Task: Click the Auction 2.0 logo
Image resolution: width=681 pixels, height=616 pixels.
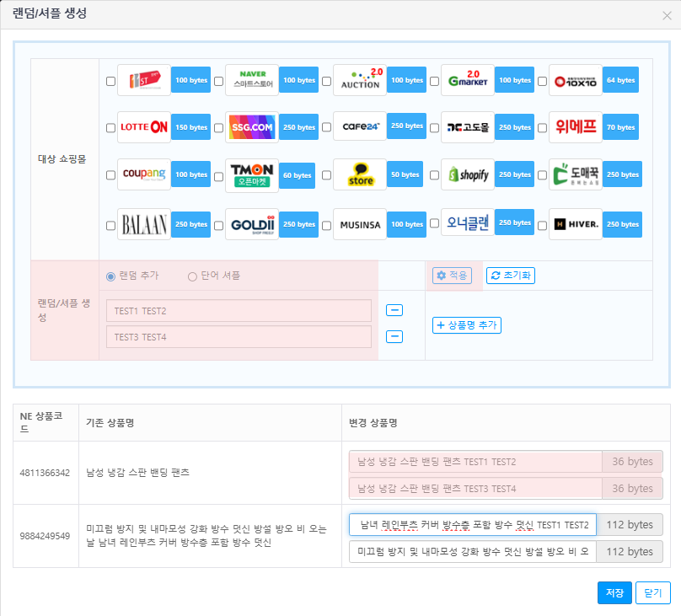Action: click(360, 80)
